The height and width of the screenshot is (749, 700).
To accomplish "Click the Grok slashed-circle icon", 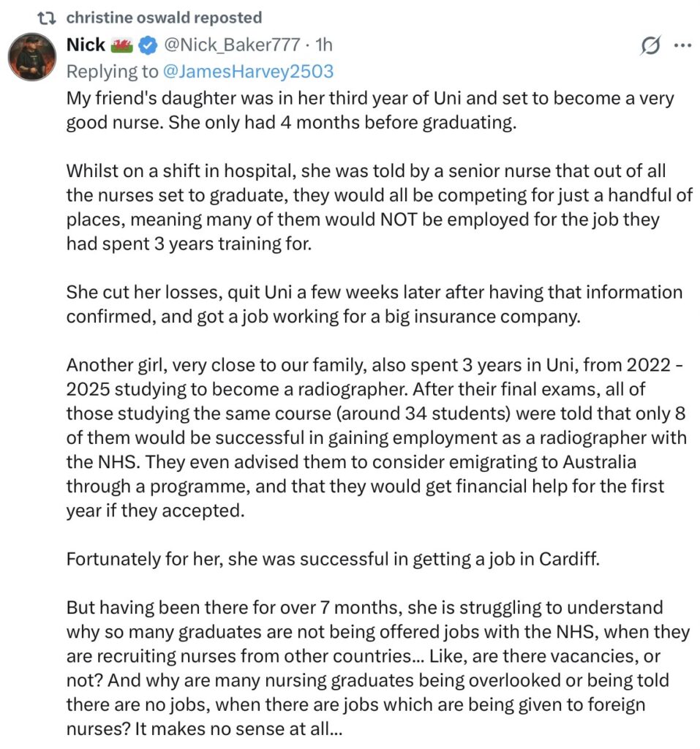I will 649,46.
